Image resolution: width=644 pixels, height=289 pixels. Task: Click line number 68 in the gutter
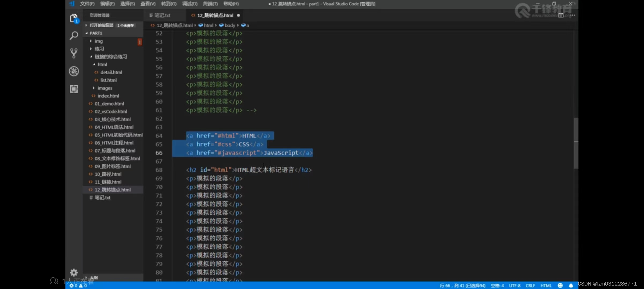pyautogui.click(x=159, y=170)
